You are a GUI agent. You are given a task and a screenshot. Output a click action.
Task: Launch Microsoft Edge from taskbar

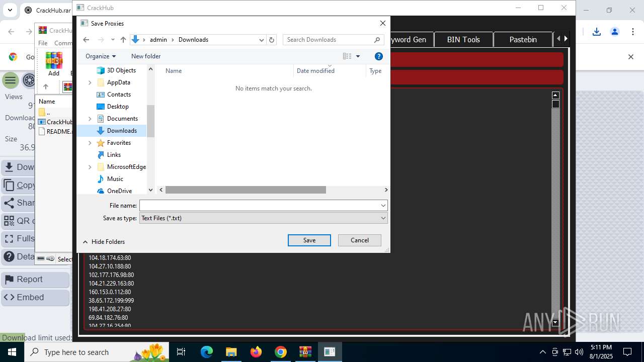pyautogui.click(x=207, y=352)
